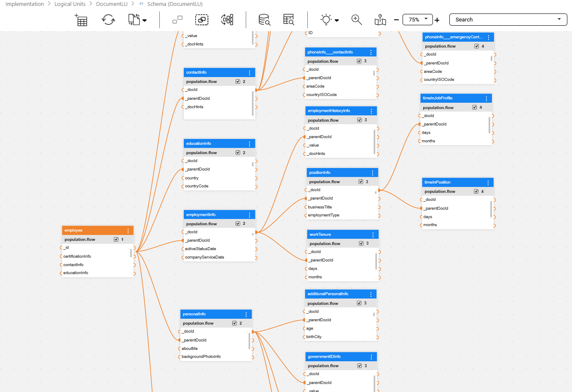Screen dimensions: 572x392
Task: Expand the lightbulb options dropdown arrow
Action: pyautogui.click(x=337, y=20)
